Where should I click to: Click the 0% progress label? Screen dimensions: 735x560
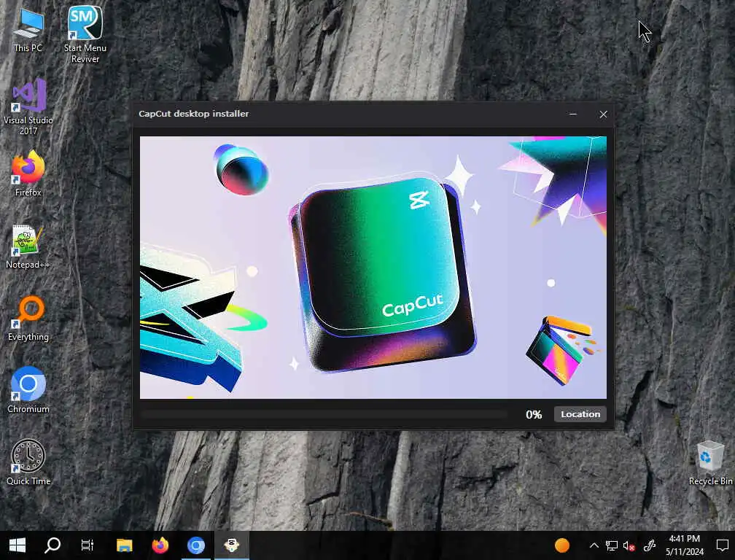click(x=534, y=414)
